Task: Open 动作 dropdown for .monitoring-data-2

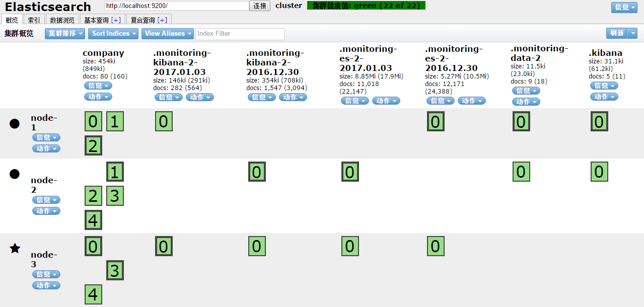Action: [x=526, y=102]
